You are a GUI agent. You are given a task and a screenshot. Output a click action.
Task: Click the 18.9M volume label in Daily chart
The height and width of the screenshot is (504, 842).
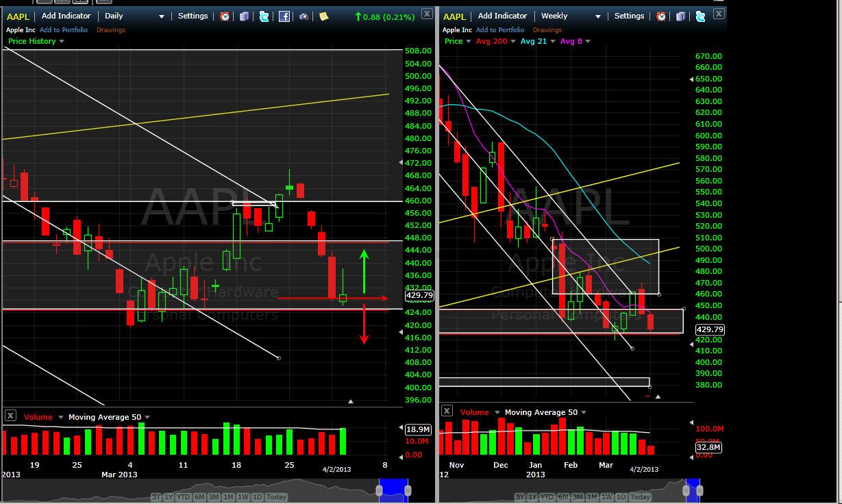click(418, 429)
